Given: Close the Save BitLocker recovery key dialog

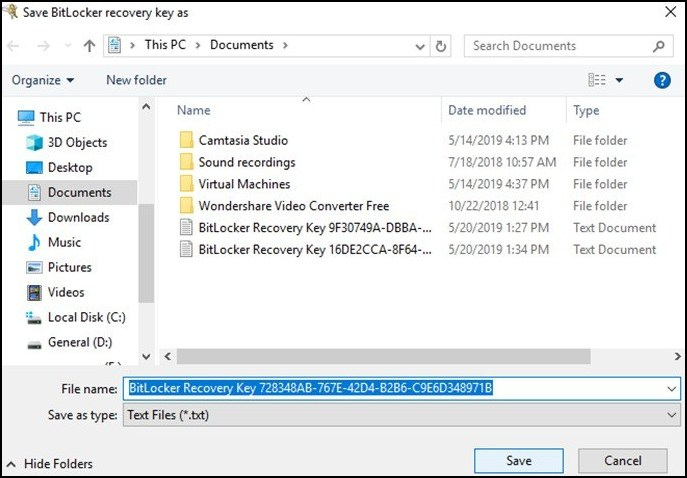Looking at the screenshot, I should [670, 12].
